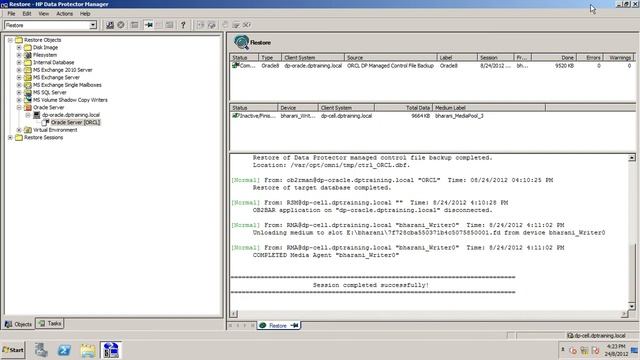The image size is (640, 360).
Task: Open the View menu
Action: [43, 13]
